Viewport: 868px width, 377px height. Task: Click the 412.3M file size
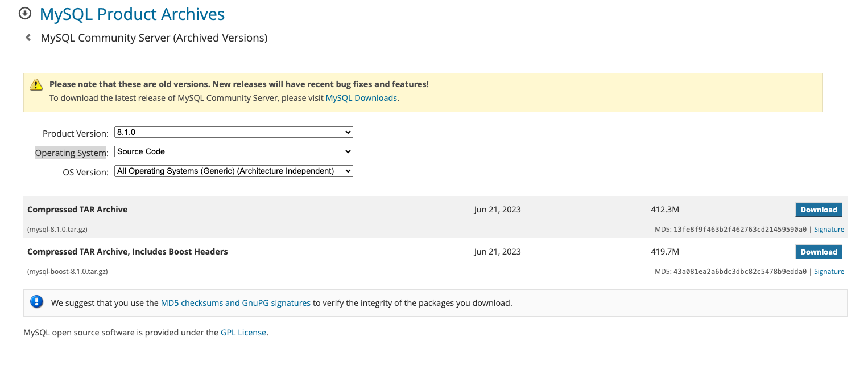[665, 210]
